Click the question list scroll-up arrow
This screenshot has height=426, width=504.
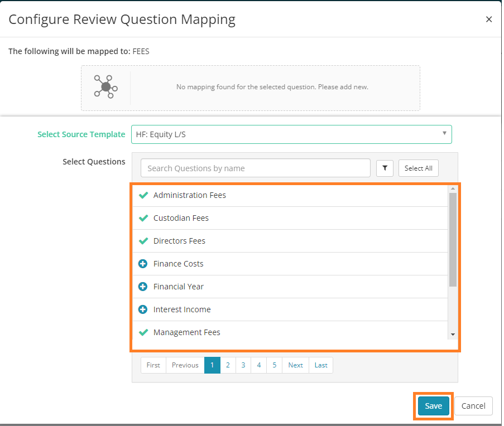click(453, 189)
